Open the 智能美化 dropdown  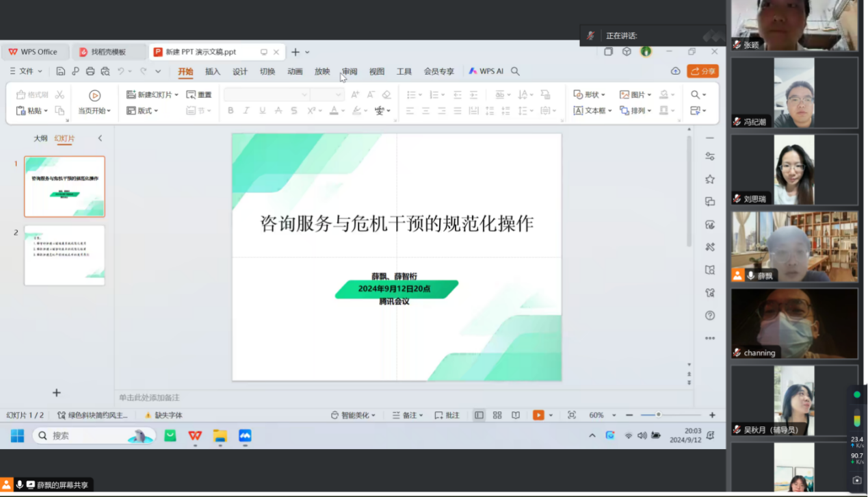coord(354,416)
